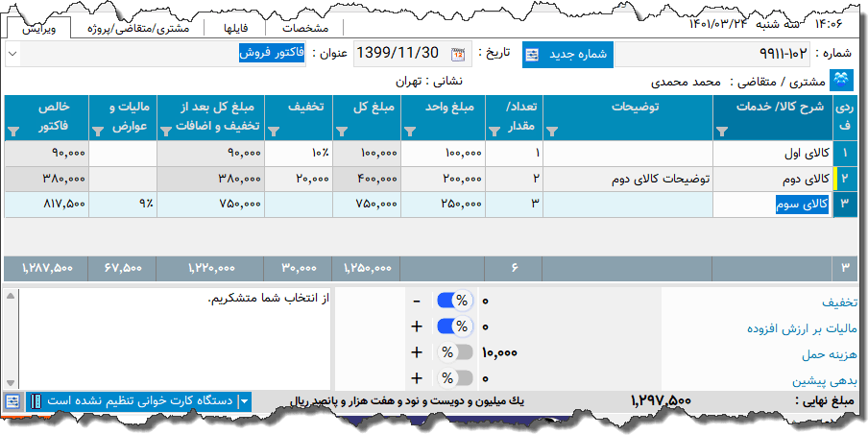The width and height of the screenshot is (868, 435).
Task: Select row cell کالای اول
Action: pyautogui.click(x=772, y=154)
